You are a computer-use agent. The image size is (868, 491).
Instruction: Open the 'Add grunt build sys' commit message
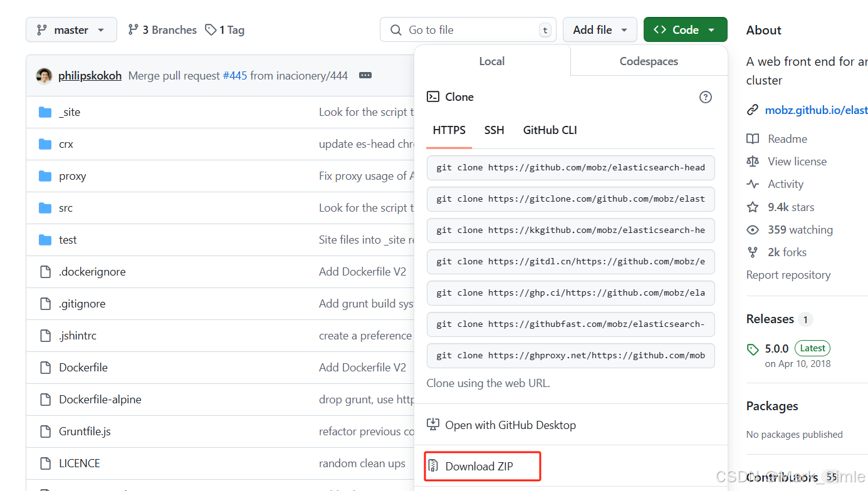click(x=367, y=304)
